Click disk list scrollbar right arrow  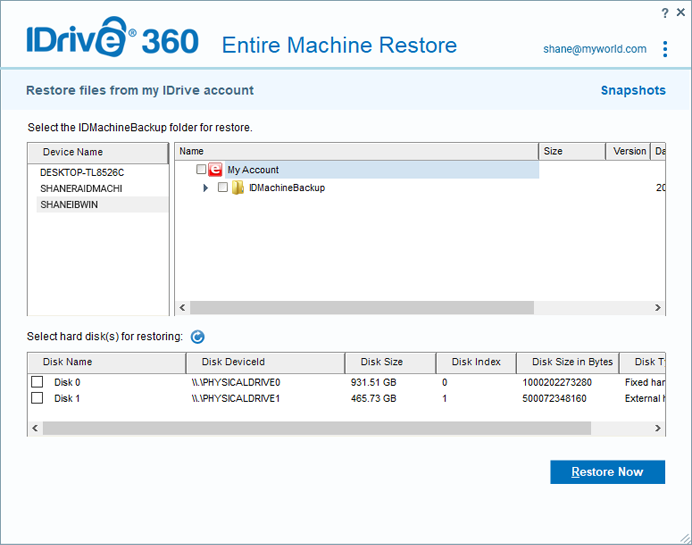tap(658, 428)
